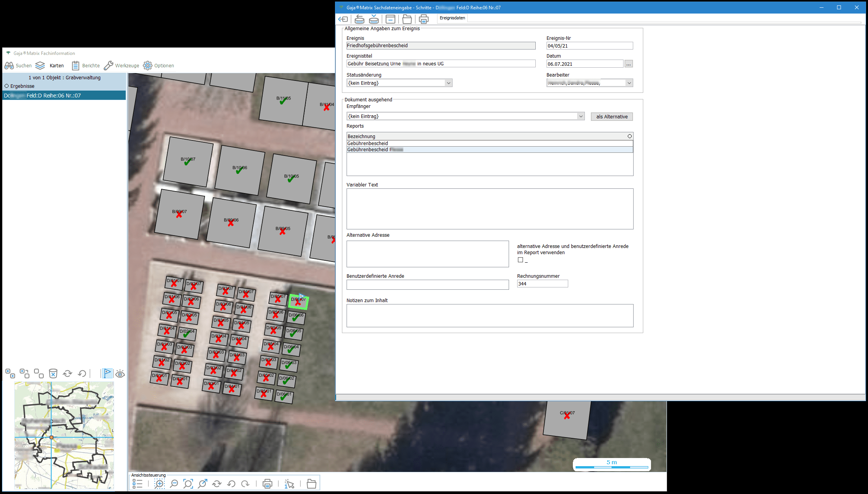Click the als Alternative button

(x=612, y=116)
